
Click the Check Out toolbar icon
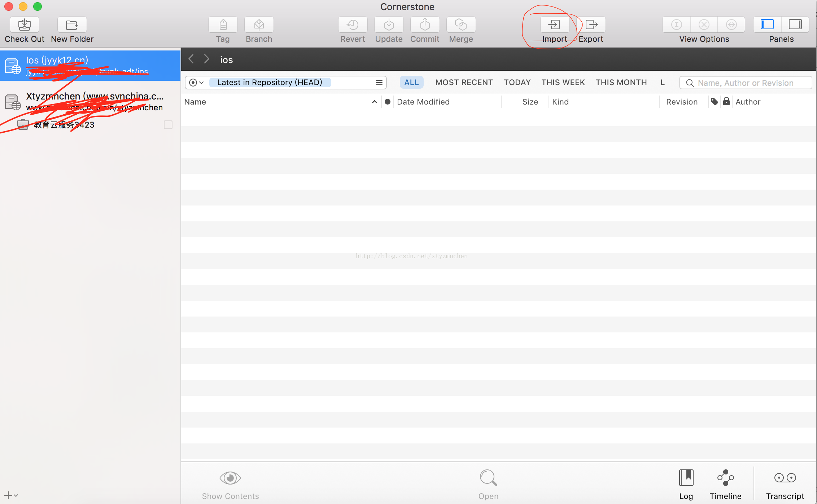click(25, 25)
